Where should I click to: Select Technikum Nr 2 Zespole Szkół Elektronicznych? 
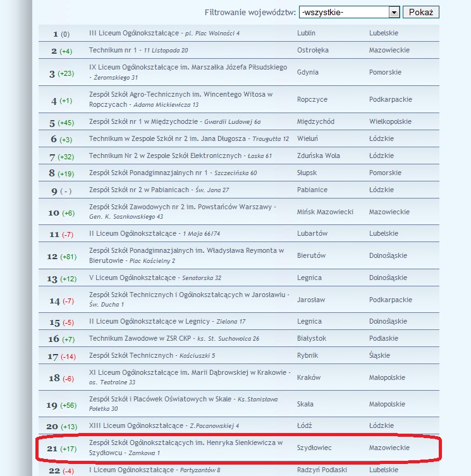165,156
